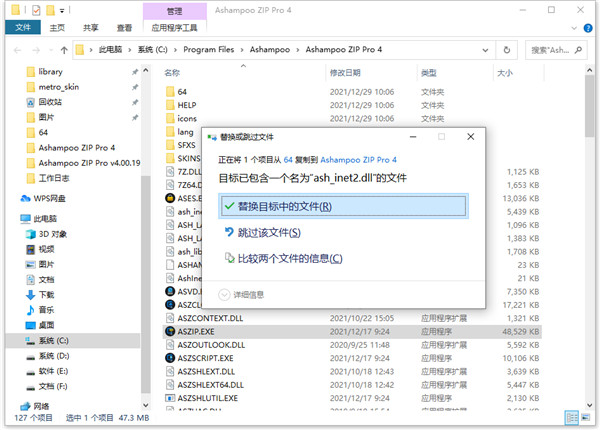600x430 pixels.
Task: Select the HELP folder in file list
Action: click(187, 105)
